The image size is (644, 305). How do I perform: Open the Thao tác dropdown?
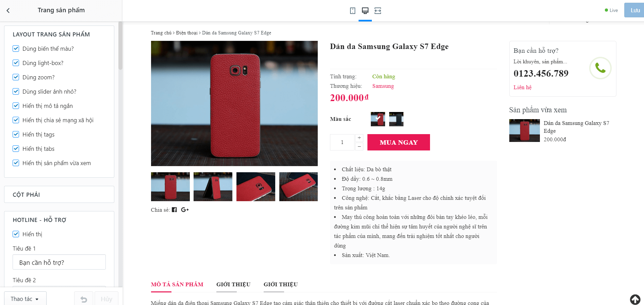point(25,299)
